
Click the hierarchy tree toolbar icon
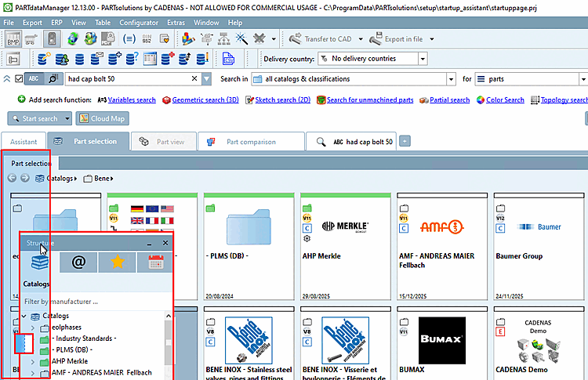click(x=224, y=39)
